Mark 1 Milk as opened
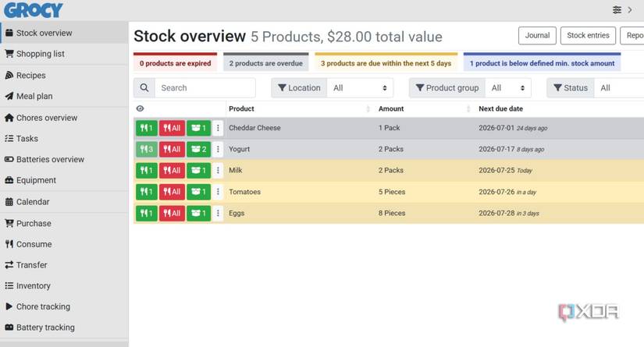The height and width of the screenshot is (347, 644). [199, 170]
